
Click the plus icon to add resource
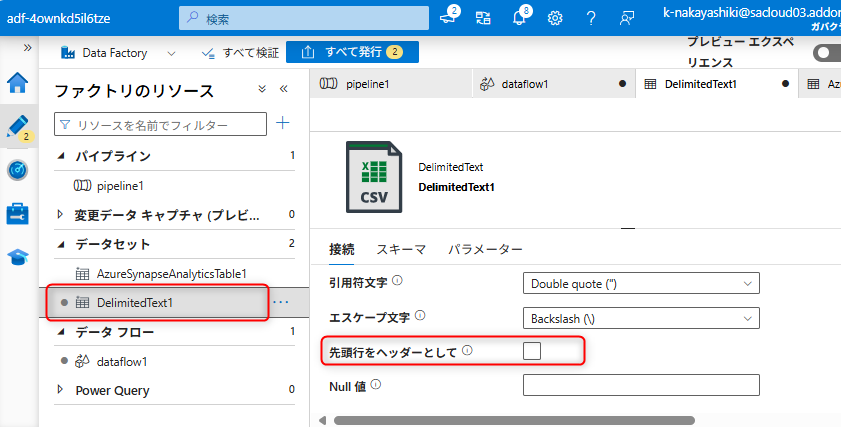coord(283,123)
